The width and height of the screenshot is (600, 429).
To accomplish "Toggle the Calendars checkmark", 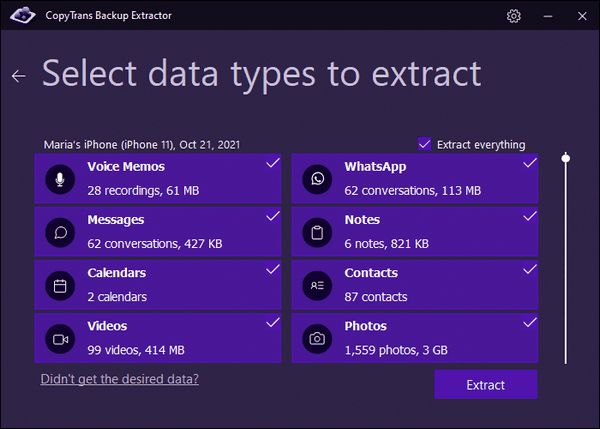I will tap(273, 270).
